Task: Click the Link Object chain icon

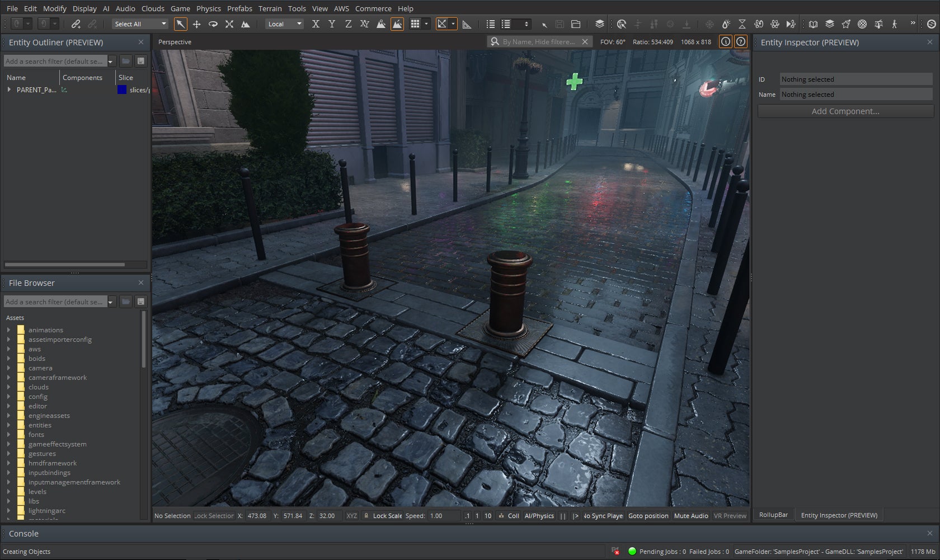Action: tap(76, 24)
